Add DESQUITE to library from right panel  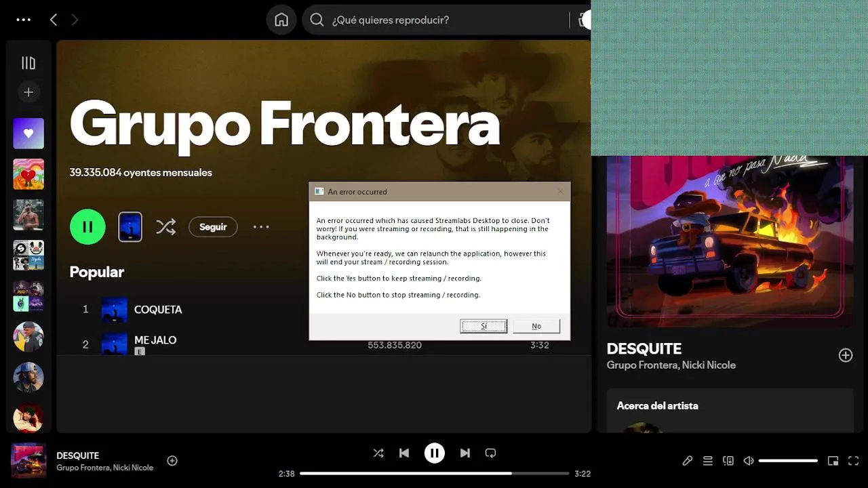click(846, 355)
